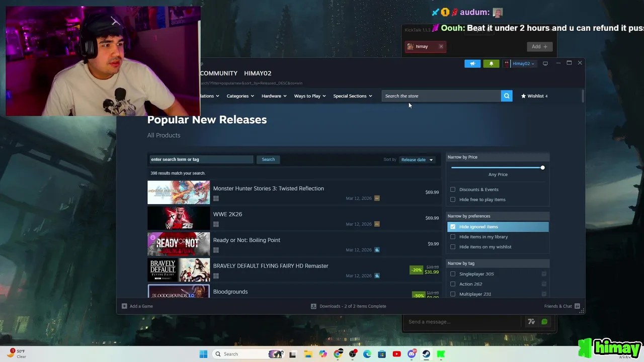Open Monster Hunter Stories 3: Twisted Reflection

pos(268,189)
